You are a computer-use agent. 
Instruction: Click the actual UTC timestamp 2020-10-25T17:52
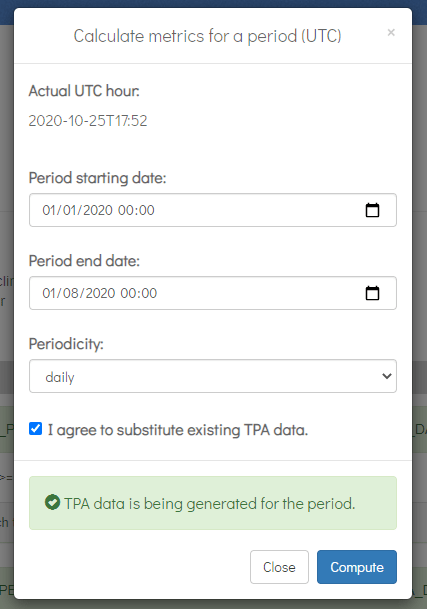[x=88, y=121]
